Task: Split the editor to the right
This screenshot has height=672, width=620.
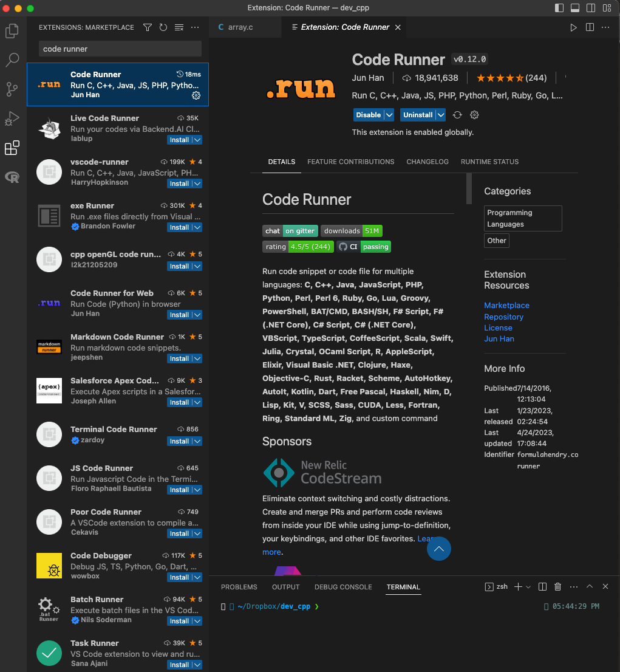Action: point(590,27)
